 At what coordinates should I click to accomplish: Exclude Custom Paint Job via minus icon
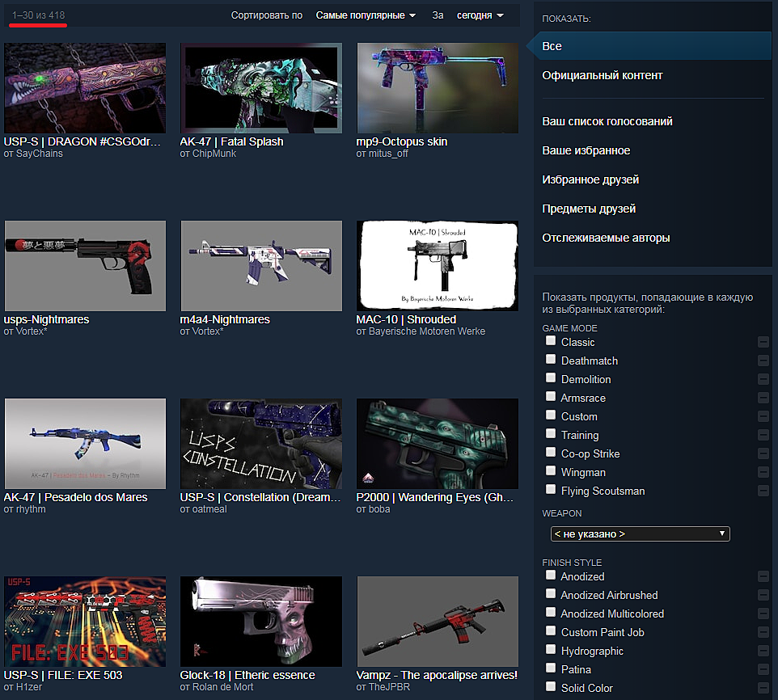[763, 632]
